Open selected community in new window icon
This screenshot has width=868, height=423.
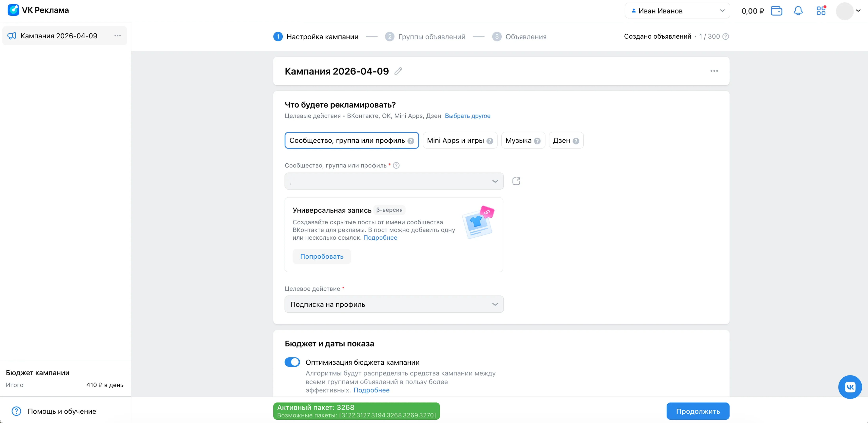[x=516, y=181]
